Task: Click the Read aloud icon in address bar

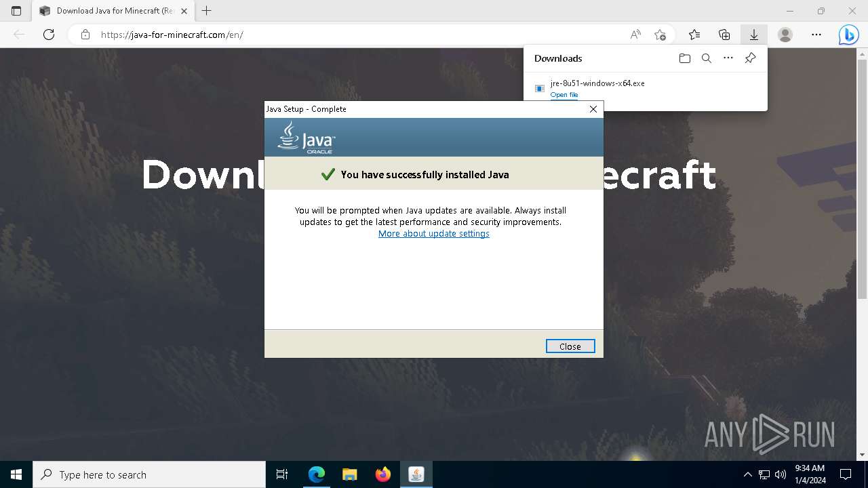Action: click(635, 35)
